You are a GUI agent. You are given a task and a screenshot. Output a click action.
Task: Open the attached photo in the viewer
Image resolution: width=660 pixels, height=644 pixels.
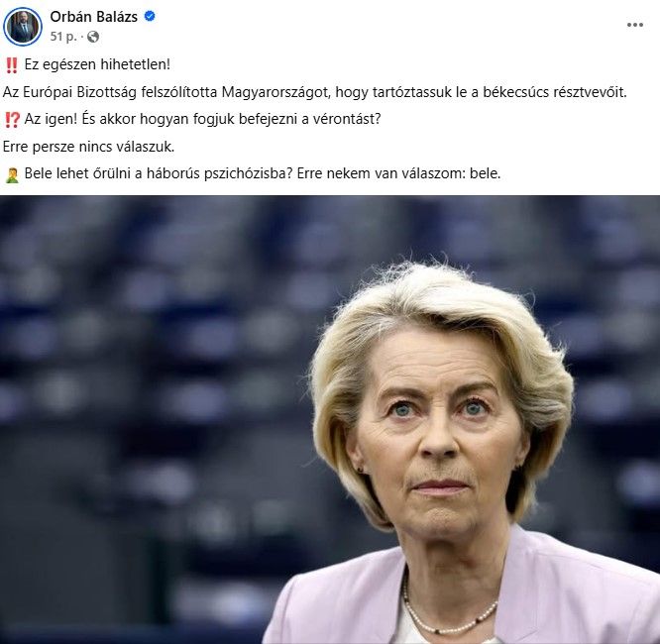tap(330, 419)
